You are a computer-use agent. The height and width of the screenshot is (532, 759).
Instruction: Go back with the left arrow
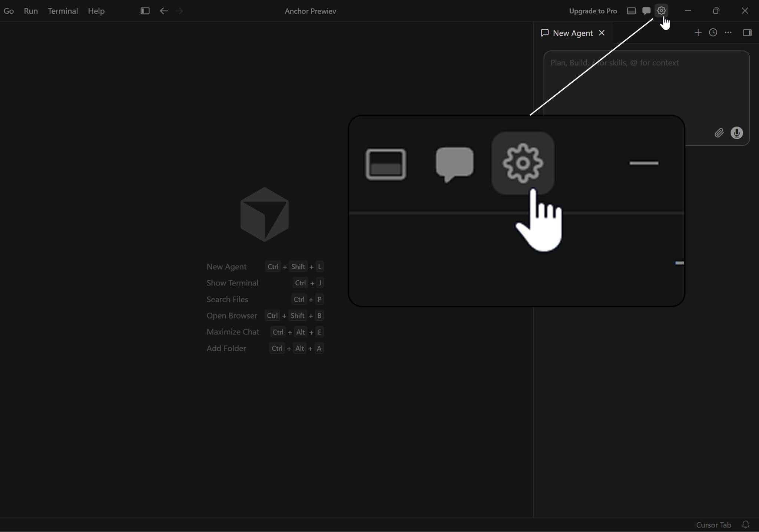point(164,11)
